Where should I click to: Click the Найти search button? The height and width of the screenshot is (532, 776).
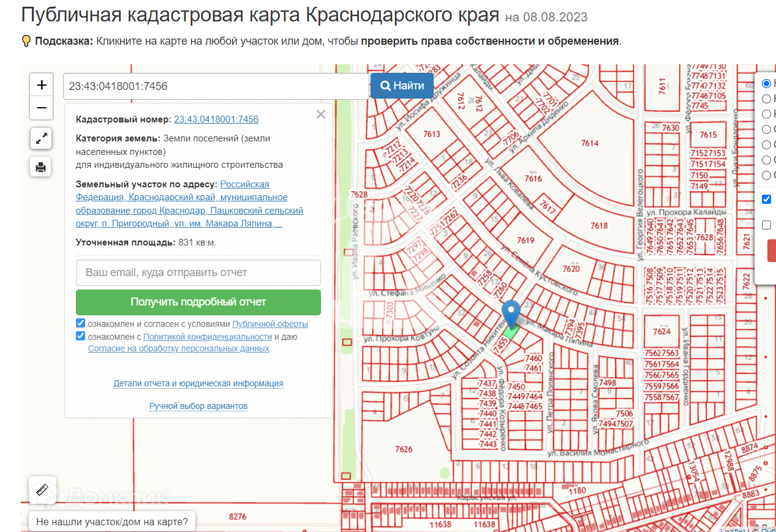402,86
